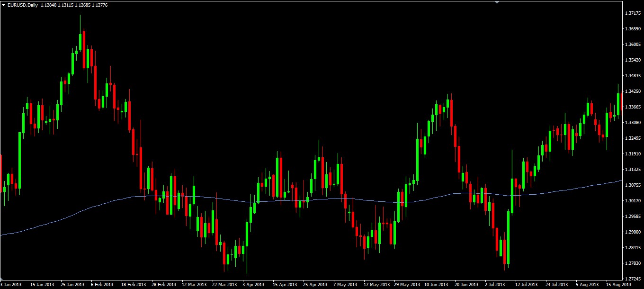Click the 7 May 2013 date label
Viewport: 644px width, 289px height.
[x=345, y=285]
